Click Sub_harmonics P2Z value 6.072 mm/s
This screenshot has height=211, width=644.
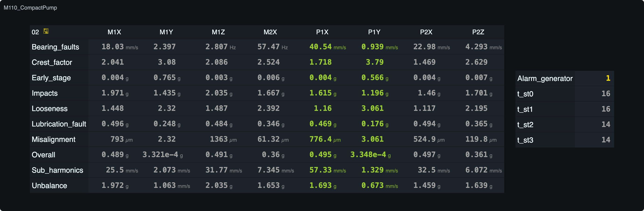coord(484,170)
